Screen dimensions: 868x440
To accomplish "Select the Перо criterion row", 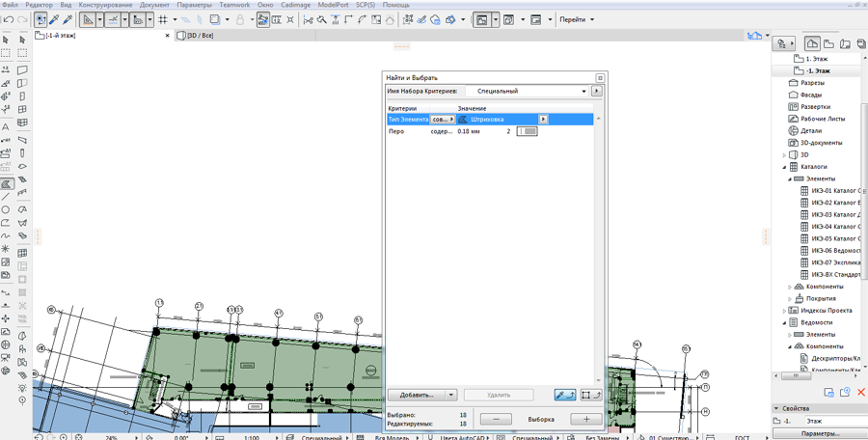I will pyautogui.click(x=489, y=132).
